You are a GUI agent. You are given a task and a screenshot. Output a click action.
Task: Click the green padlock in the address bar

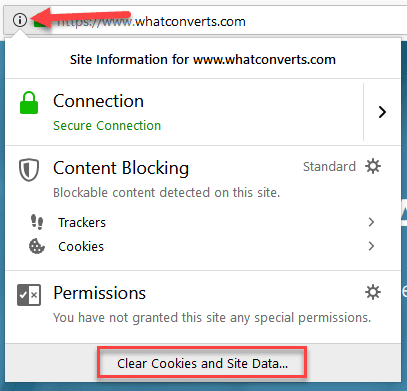click(x=40, y=22)
